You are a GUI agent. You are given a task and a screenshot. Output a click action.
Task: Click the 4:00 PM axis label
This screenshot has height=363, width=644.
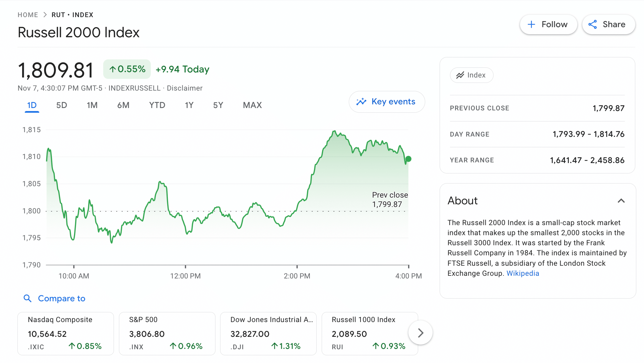[x=408, y=276]
